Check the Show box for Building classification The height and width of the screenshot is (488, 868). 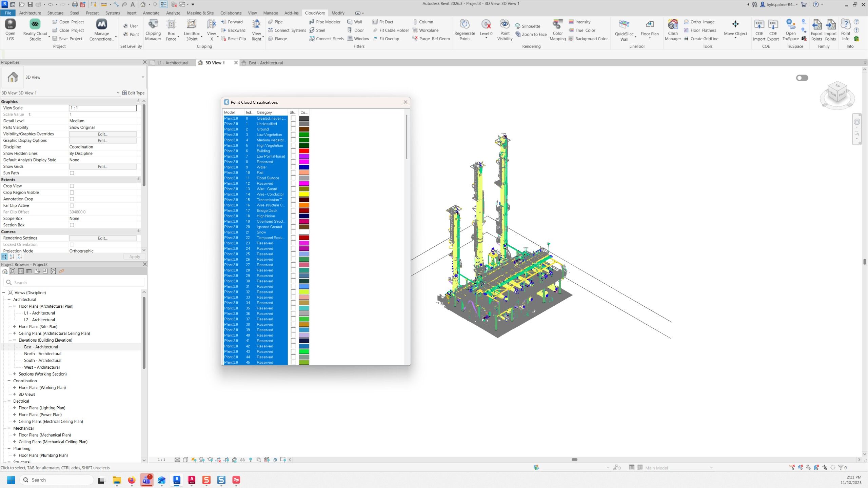tap(293, 151)
